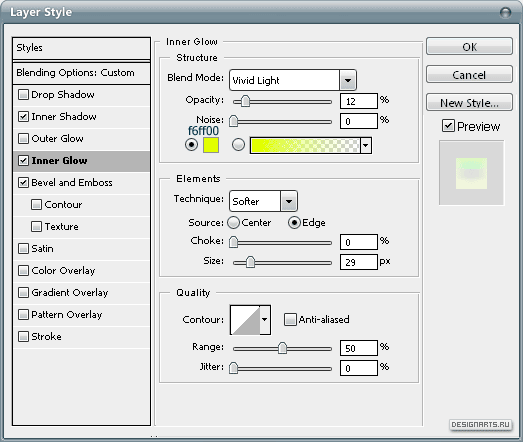Select Blending Options: Custom

[81, 73]
